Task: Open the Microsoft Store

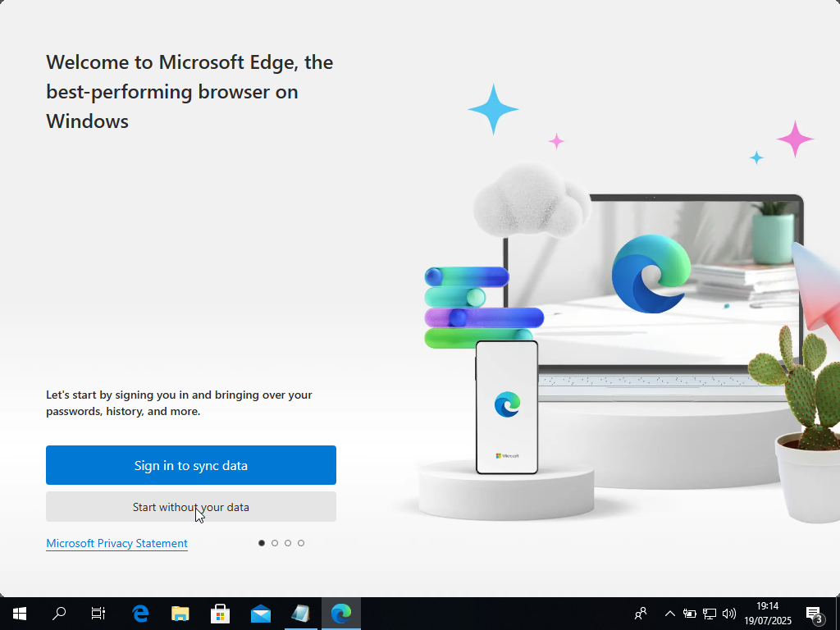Action: [220, 613]
